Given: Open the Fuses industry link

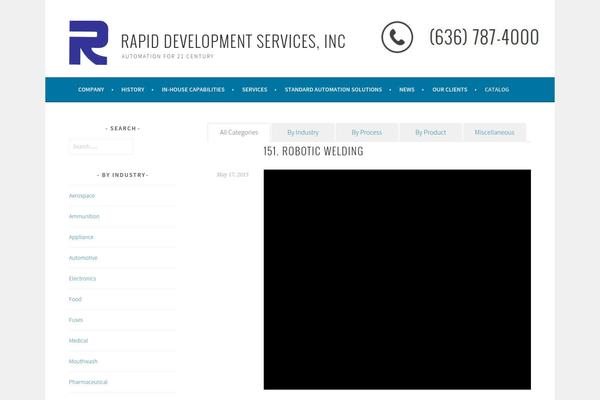Looking at the screenshot, I should (x=76, y=320).
